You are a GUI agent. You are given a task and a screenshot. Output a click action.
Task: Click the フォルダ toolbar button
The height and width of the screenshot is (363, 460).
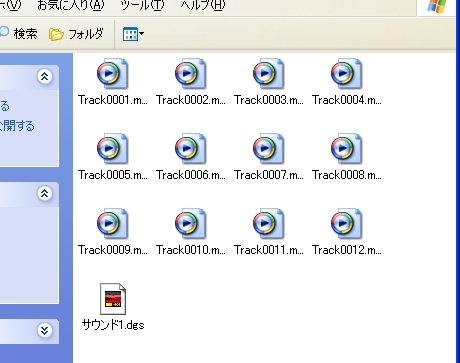[76, 34]
